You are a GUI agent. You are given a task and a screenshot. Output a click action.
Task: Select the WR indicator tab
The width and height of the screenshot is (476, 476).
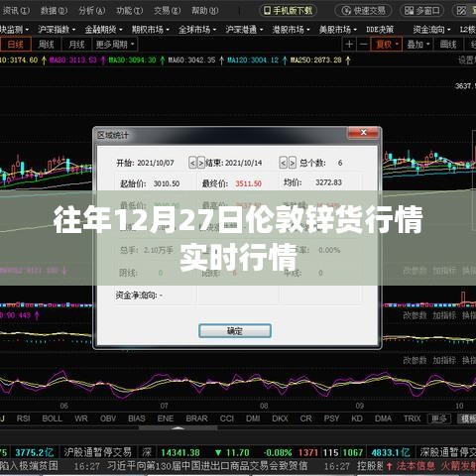pyautogui.click(x=81, y=418)
